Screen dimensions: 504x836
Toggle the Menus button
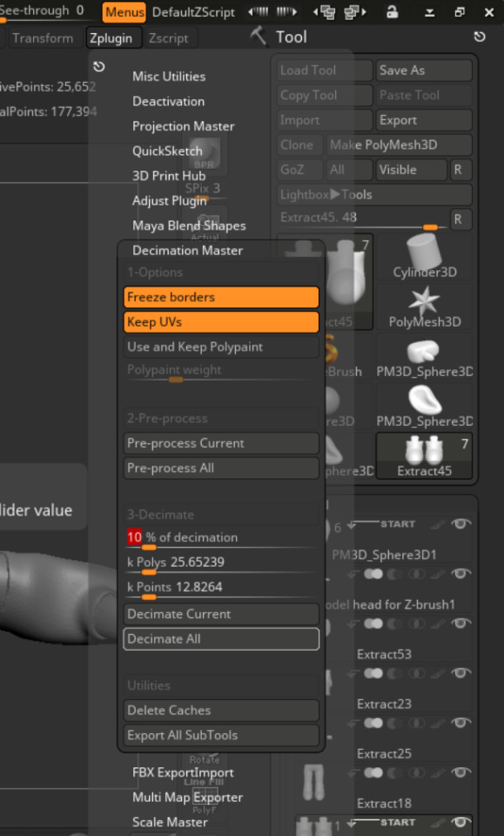pyautogui.click(x=124, y=11)
